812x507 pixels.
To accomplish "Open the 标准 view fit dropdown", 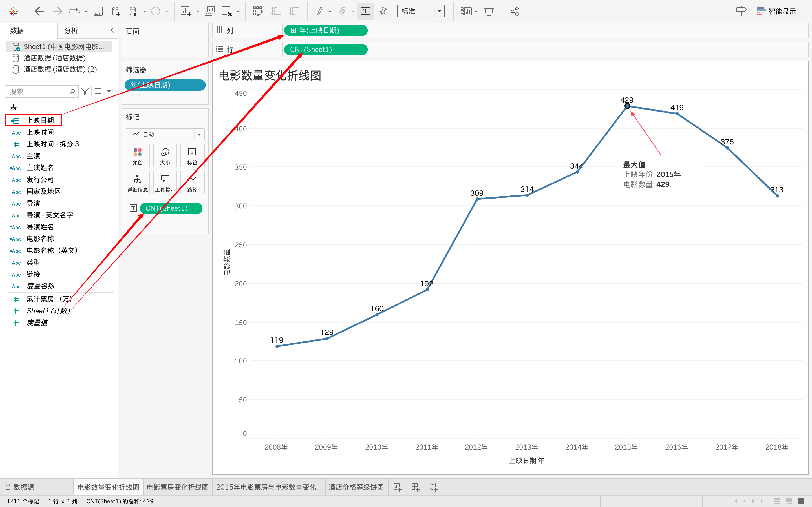I will tap(420, 11).
